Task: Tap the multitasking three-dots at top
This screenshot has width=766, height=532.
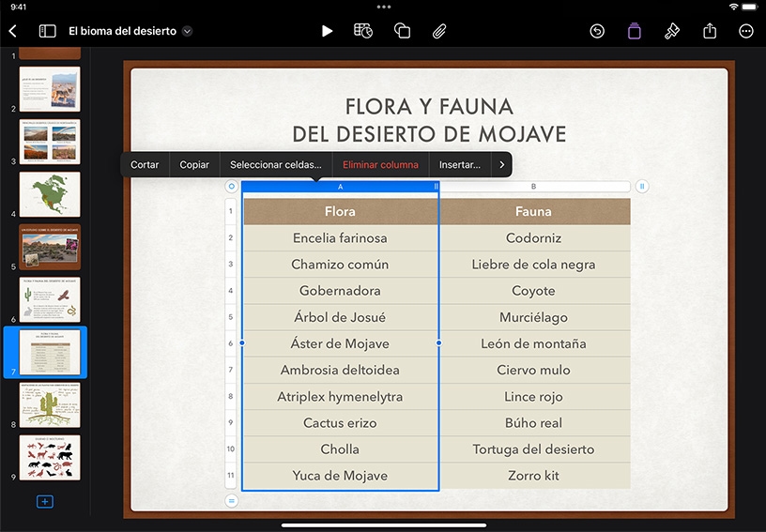Action: tap(384, 7)
